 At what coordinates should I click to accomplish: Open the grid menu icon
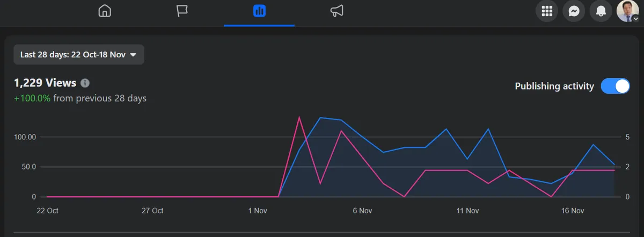[547, 11]
